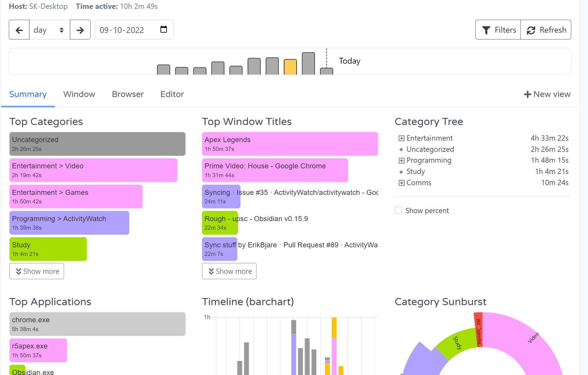Click the Programming time 1h 48m 15s

[x=550, y=160]
